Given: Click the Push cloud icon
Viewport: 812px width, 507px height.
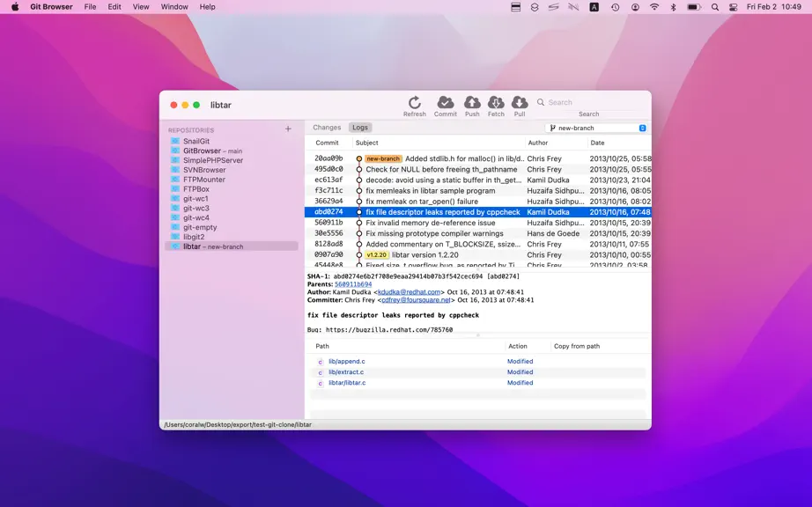Looking at the screenshot, I should coord(472,102).
